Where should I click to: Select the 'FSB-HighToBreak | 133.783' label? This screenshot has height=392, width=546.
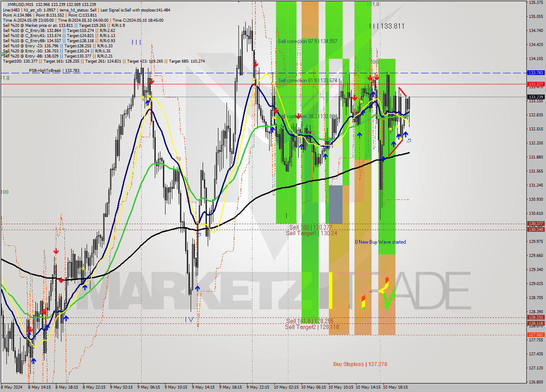[x=54, y=71]
